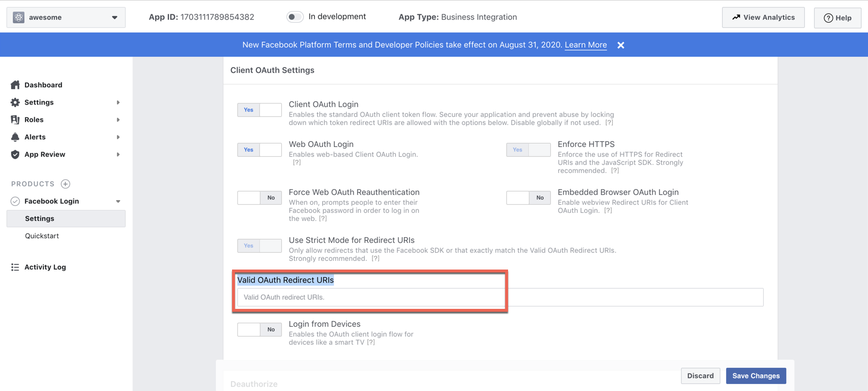Click the Alerts bell icon

click(x=15, y=137)
